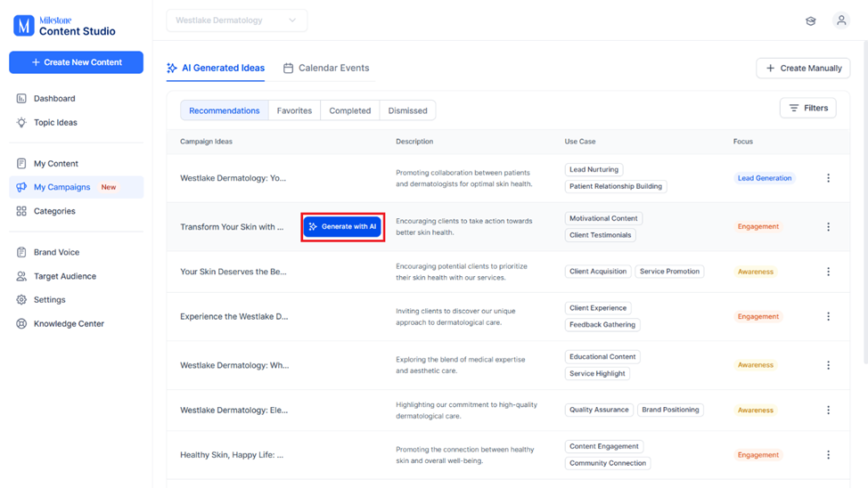
Task: Click Client Testimonials tag
Action: pyautogui.click(x=600, y=235)
